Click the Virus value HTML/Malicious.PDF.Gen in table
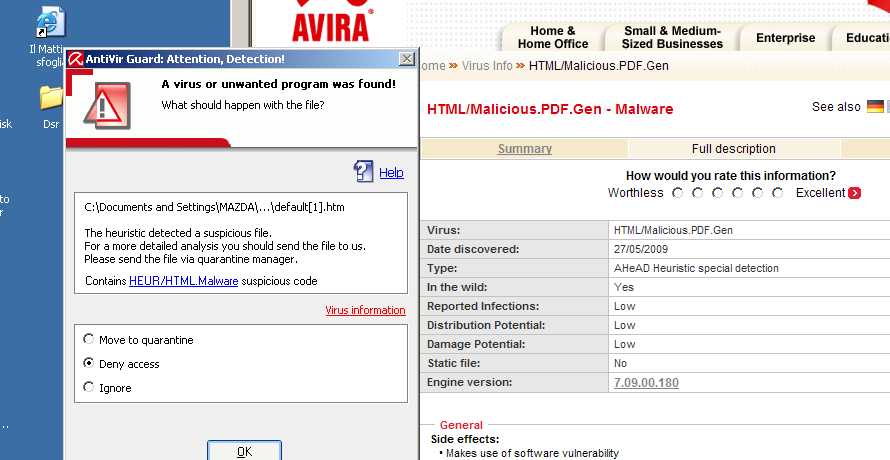890x460 pixels. [673, 231]
